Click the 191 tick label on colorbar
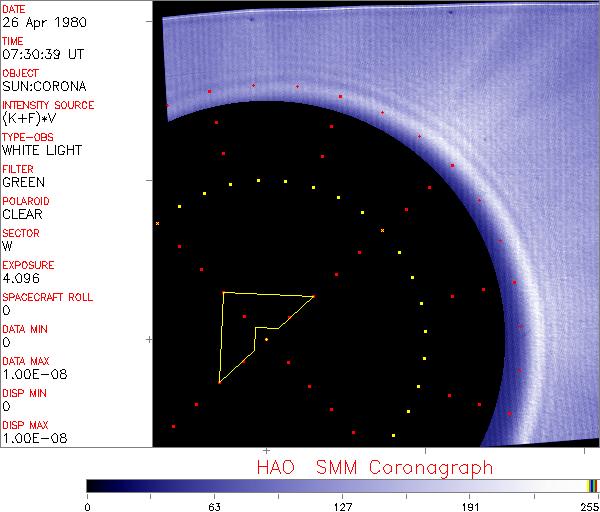The width and height of the screenshot is (600, 512). tap(471, 507)
